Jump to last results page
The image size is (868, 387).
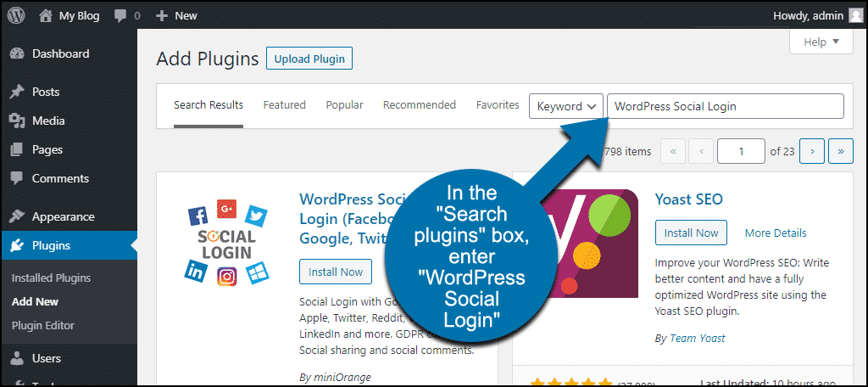[x=841, y=151]
